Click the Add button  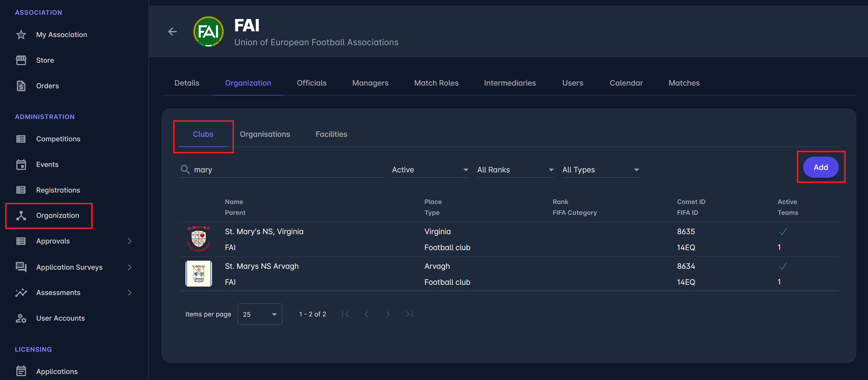click(x=821, y=167)
